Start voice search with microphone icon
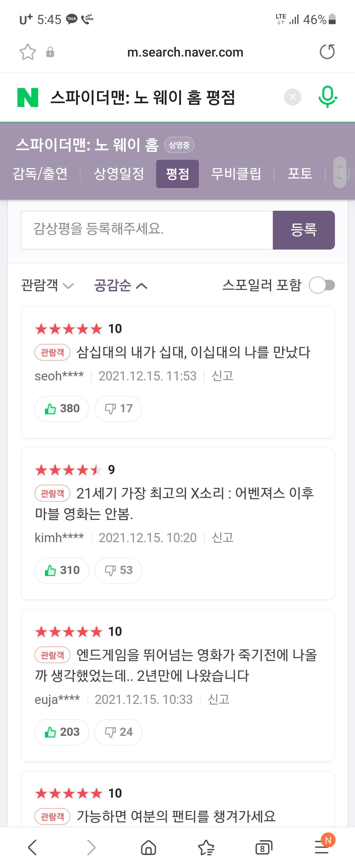The width and height of the screenshot is (355, 868). pos(327,97)
